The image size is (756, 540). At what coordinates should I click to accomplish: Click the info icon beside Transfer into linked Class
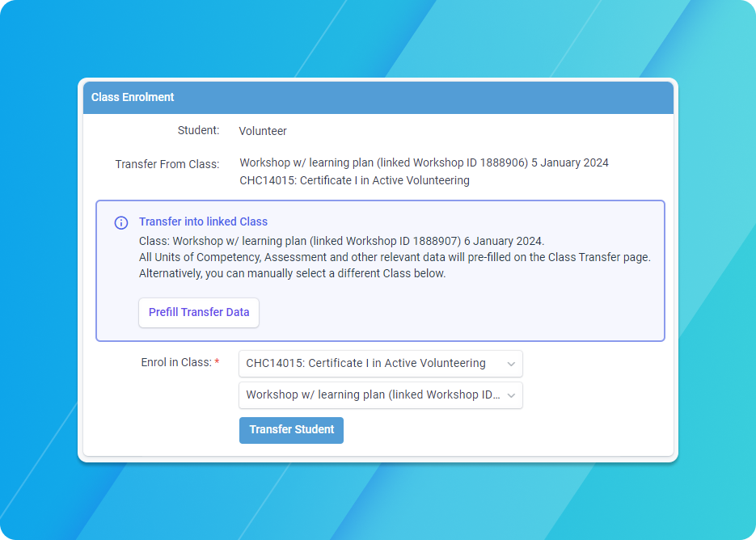(x=120, y=222)
